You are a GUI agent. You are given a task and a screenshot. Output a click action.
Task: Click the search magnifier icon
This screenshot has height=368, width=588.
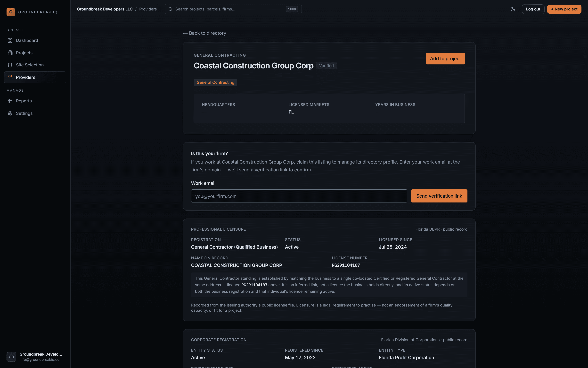(x=171, y=9)
